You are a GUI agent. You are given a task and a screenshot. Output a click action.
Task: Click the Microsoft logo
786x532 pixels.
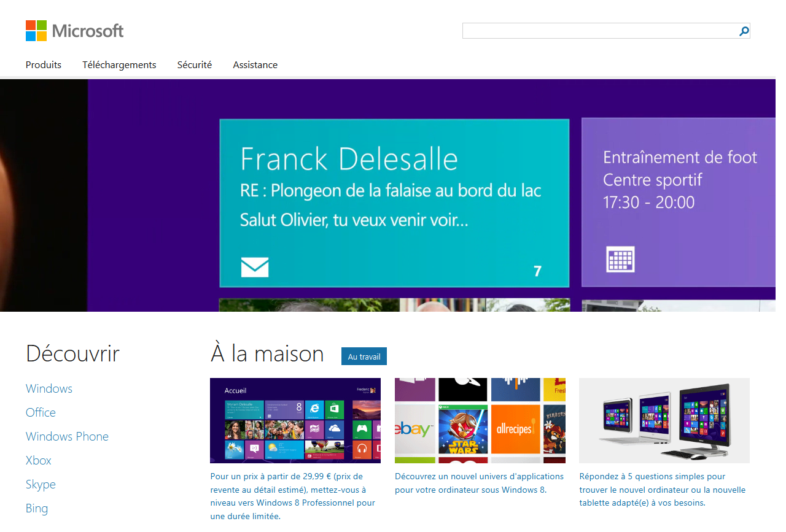(74, 31)
